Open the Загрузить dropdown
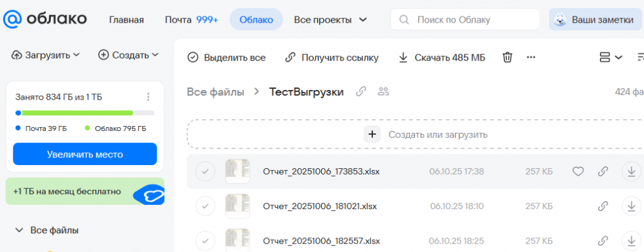Viewport: 644px width, 252px height. click(x=46, y=55)
